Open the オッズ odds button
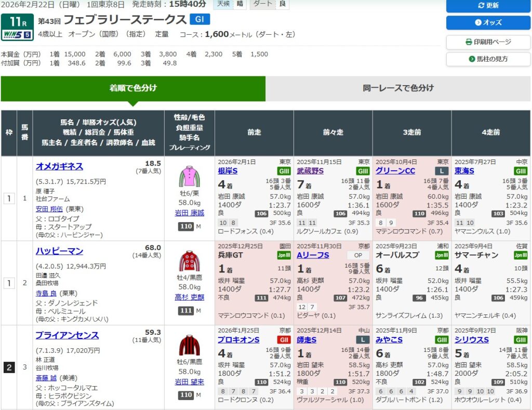Viewport: 532px width, 410px height. (x=488, y=23)
